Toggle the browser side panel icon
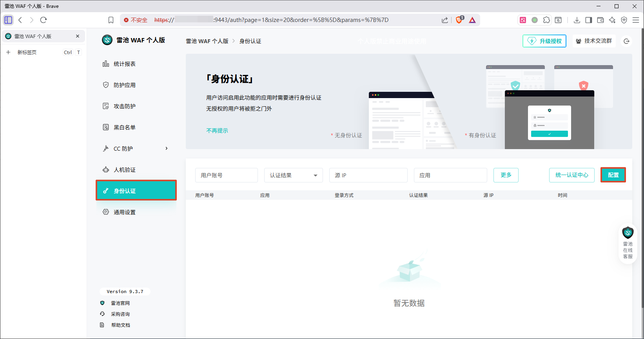Viewport: 644px width, 339px height. [x=589, y=20]
